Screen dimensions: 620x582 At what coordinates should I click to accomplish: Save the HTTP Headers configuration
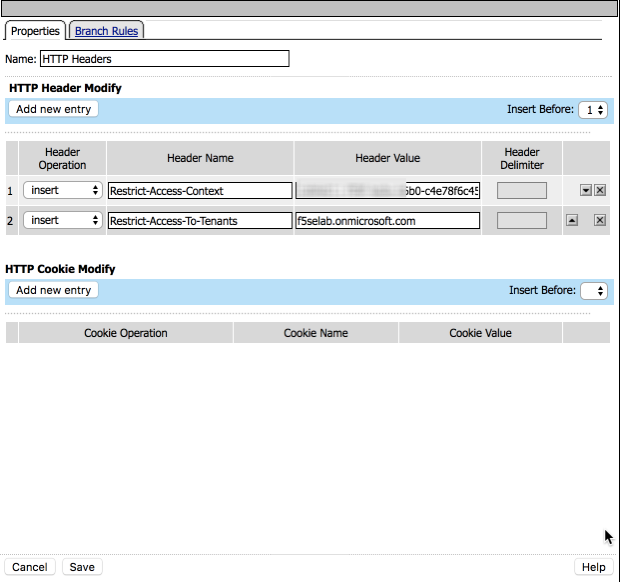pyautogui.click(x=82, y=567)
